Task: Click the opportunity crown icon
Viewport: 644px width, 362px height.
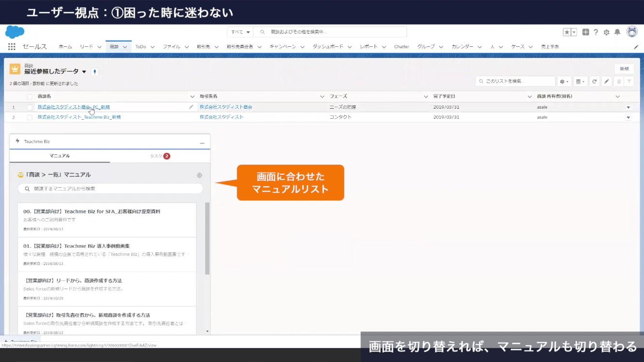Action: 15,69
